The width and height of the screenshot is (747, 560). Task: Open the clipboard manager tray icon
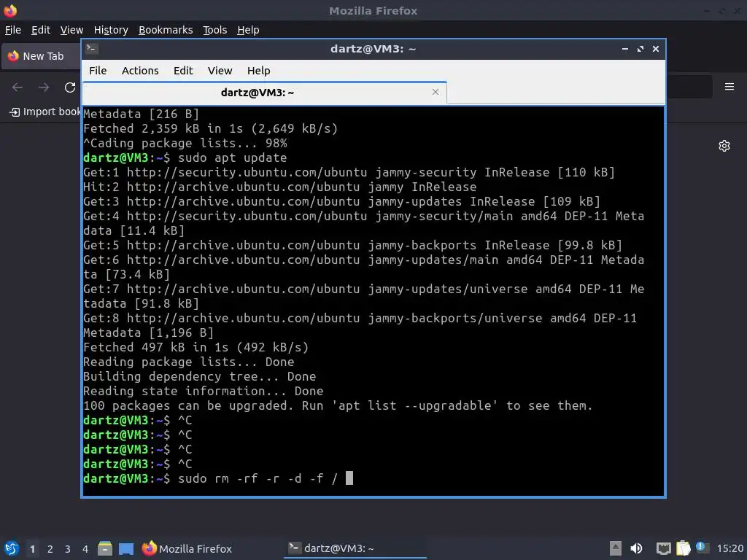coord(683,548)
